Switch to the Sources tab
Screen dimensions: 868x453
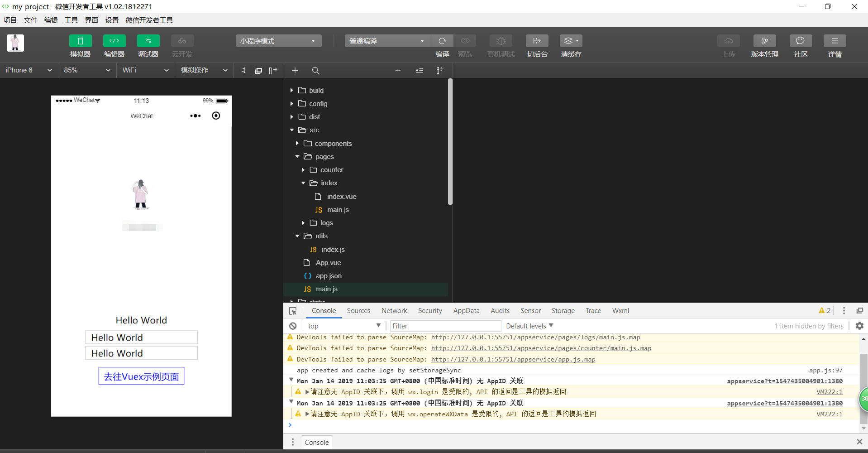358,311
